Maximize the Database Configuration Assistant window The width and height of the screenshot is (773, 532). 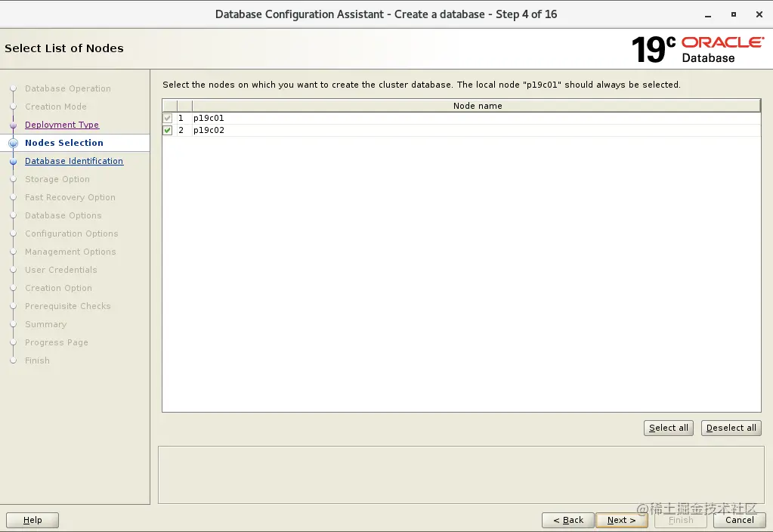(734, 15)
